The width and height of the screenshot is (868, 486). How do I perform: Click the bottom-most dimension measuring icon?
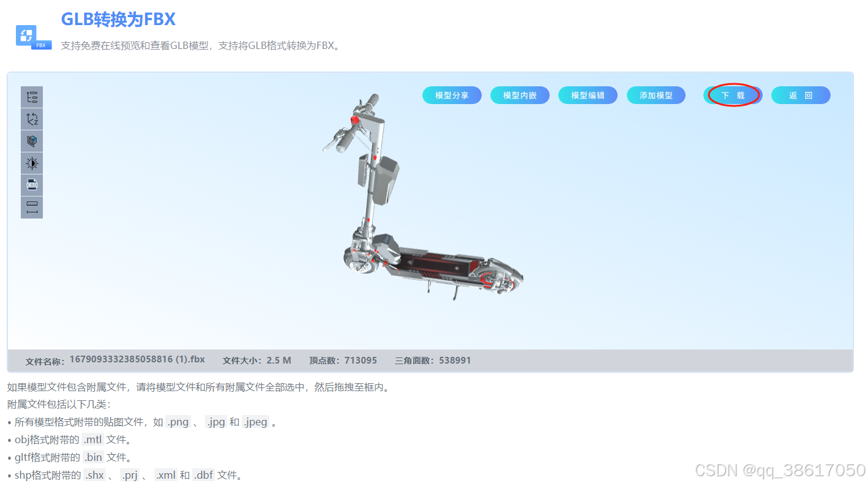31,206
